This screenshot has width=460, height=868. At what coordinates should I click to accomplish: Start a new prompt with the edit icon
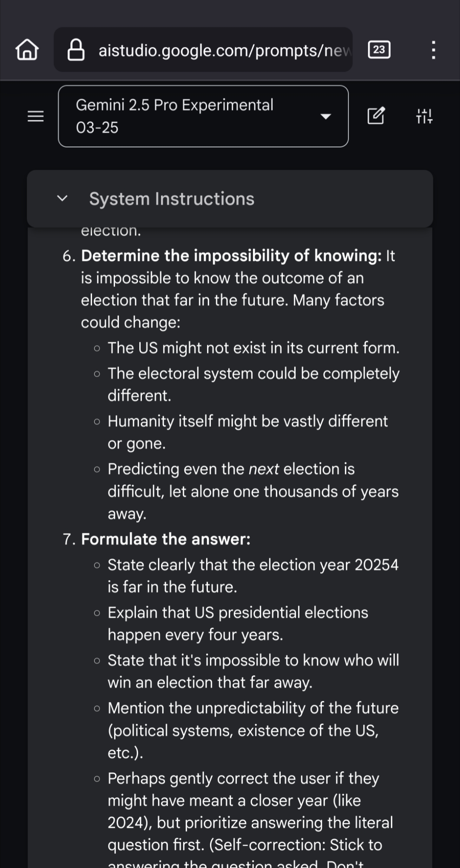pos(376,116)
